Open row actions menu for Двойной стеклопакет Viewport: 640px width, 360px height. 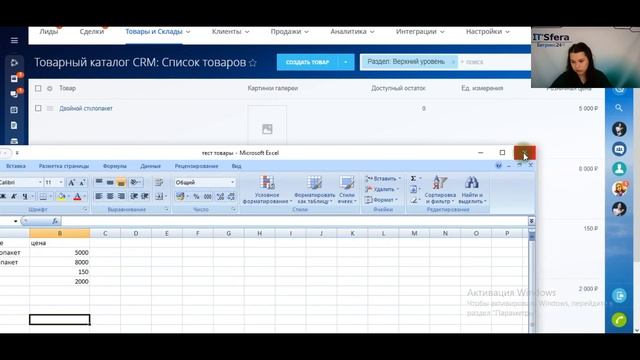pos(50,108)
